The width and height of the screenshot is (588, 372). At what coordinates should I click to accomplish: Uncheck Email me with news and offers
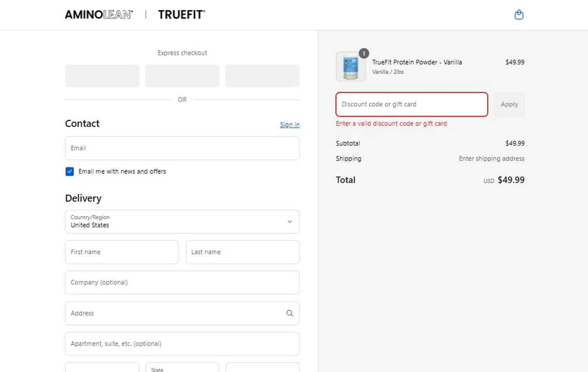tap(70, 172)
